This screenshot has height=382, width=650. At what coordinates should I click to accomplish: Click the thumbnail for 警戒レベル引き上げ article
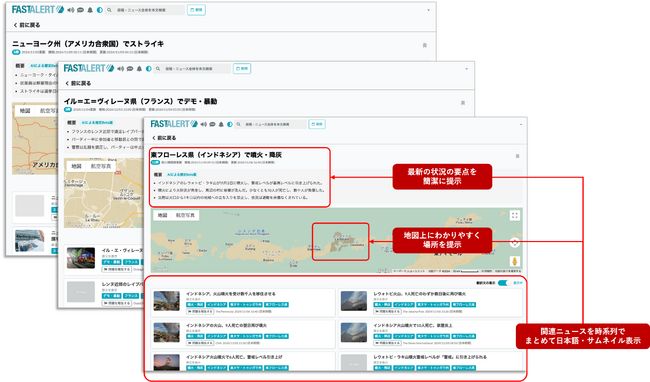(x=166, y=362)
